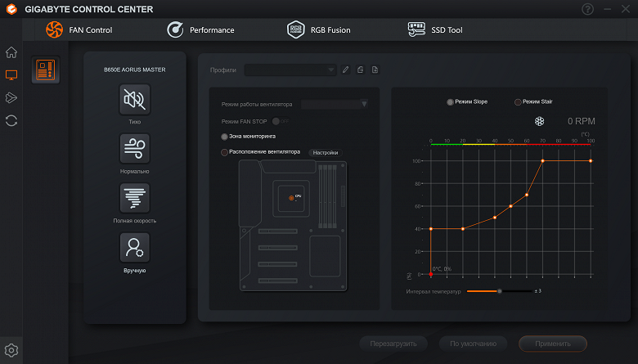
Task: Choose the Зона мониторинга radio option
Action: point(225,136)
